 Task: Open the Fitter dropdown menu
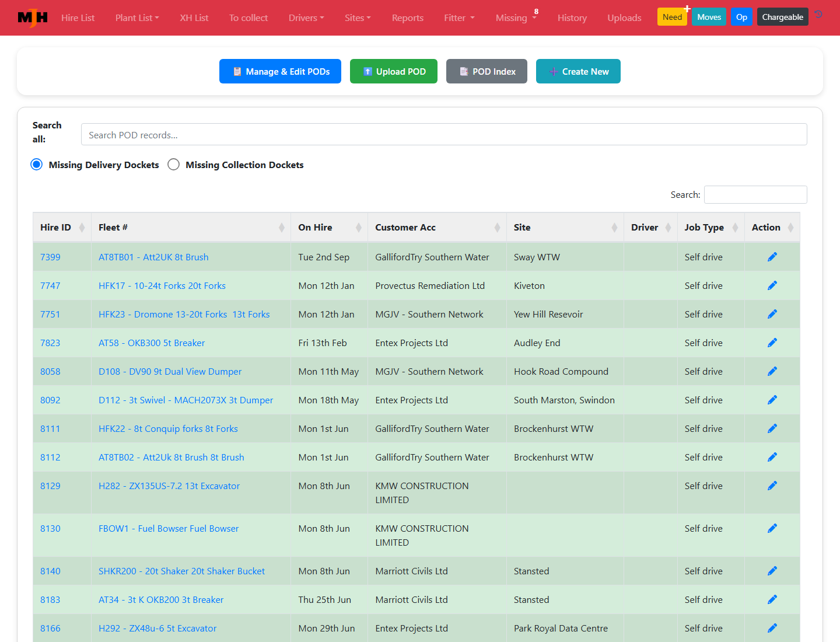459,18
